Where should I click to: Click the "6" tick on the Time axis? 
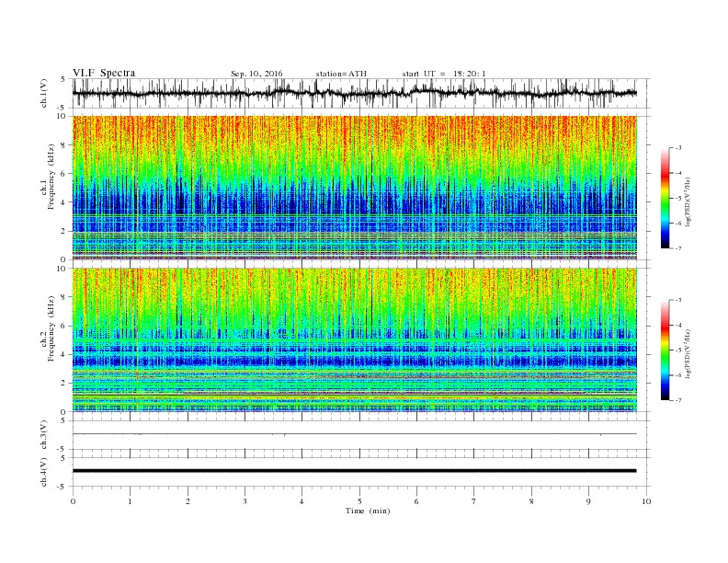[x=416, y=501]
